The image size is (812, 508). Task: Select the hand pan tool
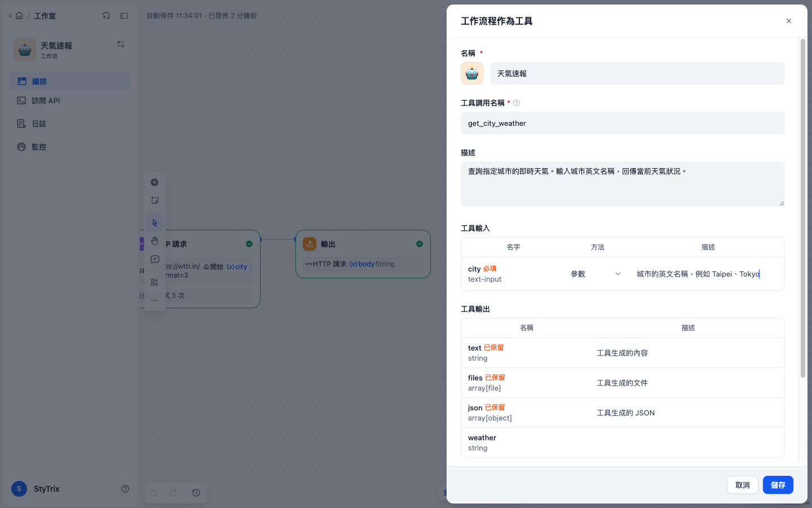coord(155,241)
